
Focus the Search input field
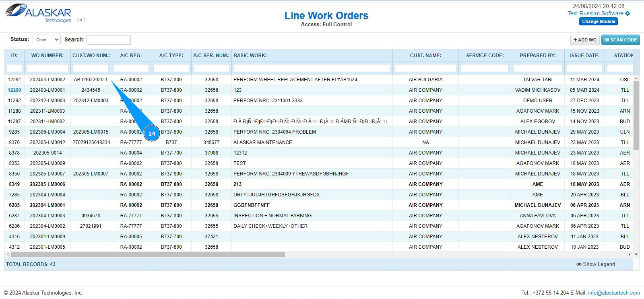(x=109, y=39)
